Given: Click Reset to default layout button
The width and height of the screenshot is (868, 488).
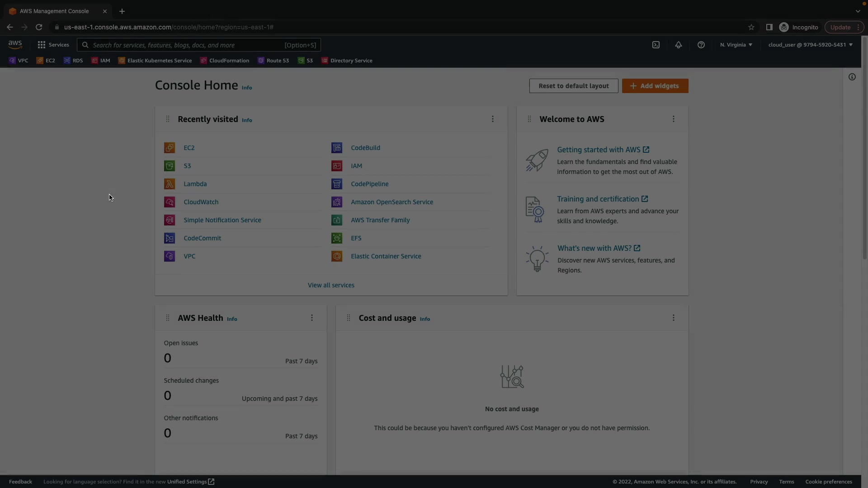Looking at the screenshot, I should [573, 86].
